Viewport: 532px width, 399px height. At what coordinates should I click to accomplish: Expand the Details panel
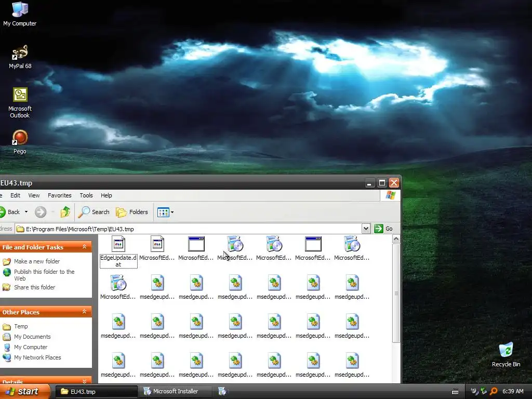click(85, 381)
